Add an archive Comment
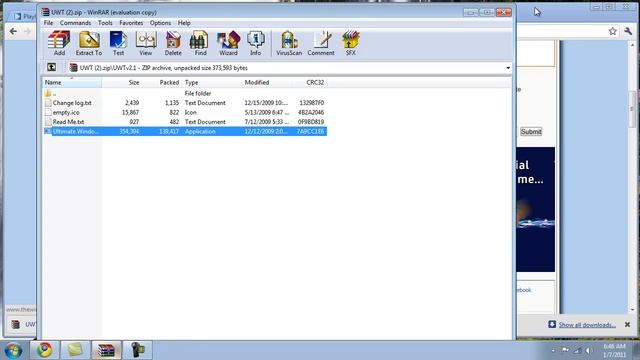This screenshot has height=360, width=640. click(321, 43)
